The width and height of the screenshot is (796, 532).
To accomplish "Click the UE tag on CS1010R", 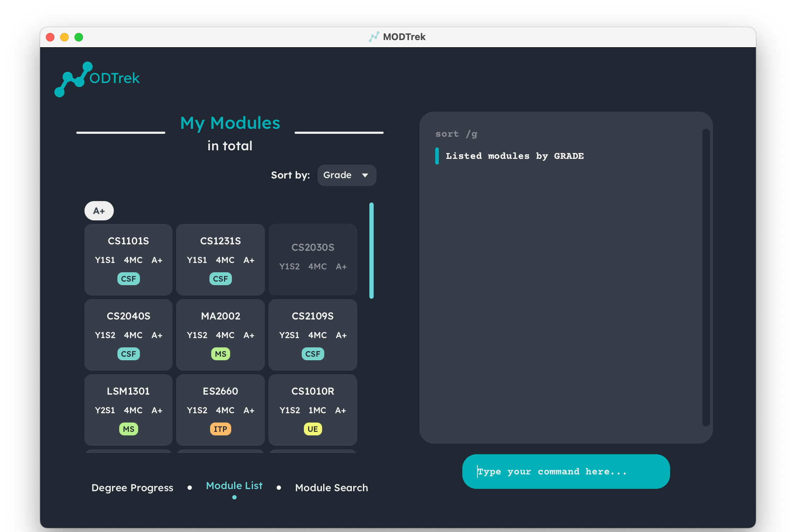I will 313,429.
